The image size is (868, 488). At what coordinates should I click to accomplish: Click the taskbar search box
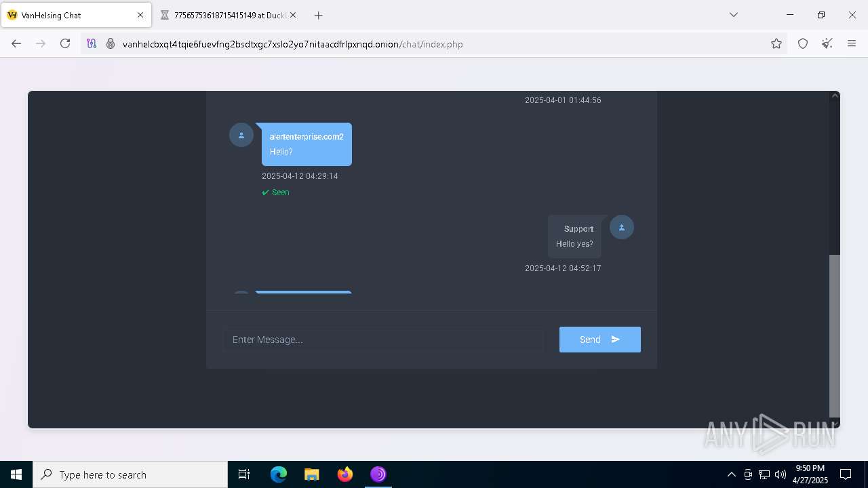pyautogui.click(x=130, y=474)
